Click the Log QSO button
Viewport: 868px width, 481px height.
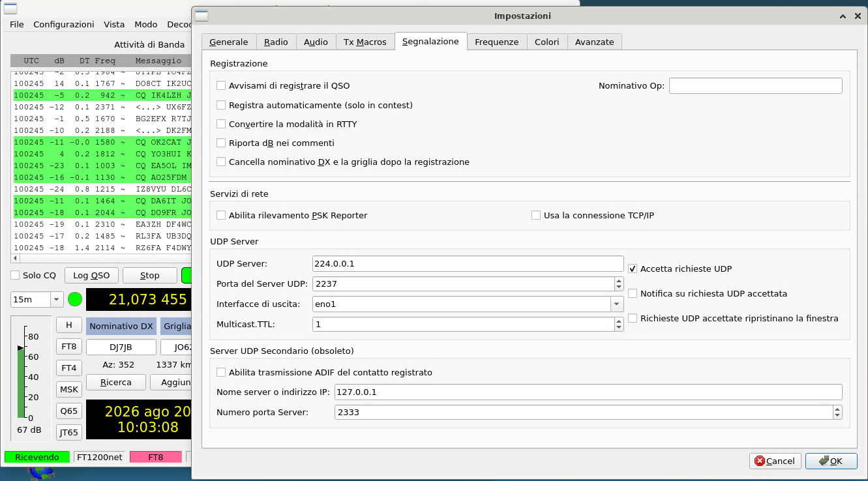[91, 275]
